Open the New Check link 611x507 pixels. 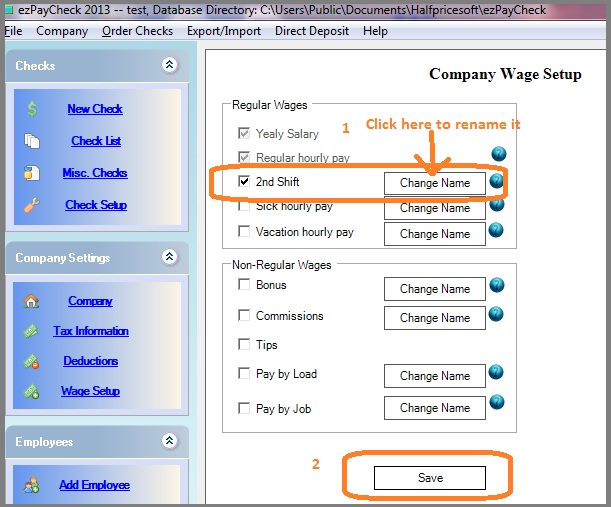(95, 109)
